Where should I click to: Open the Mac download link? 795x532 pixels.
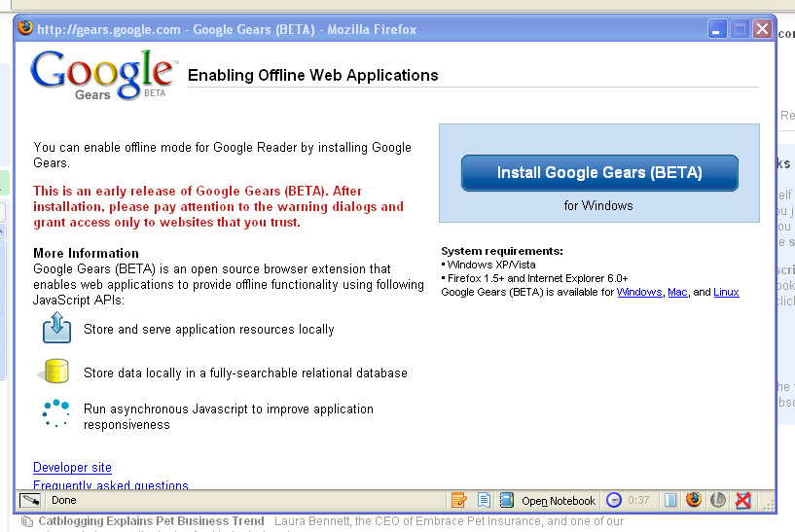point(677,293)
